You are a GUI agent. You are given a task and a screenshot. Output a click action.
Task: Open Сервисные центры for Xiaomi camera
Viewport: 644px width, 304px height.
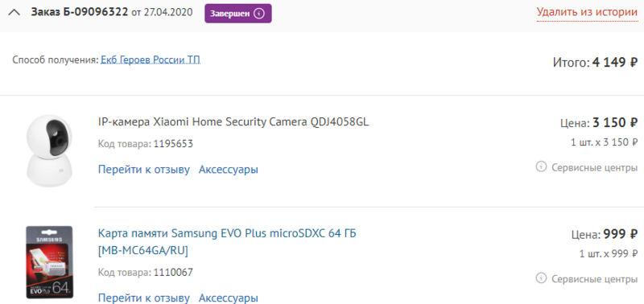(x=594, y=167)
